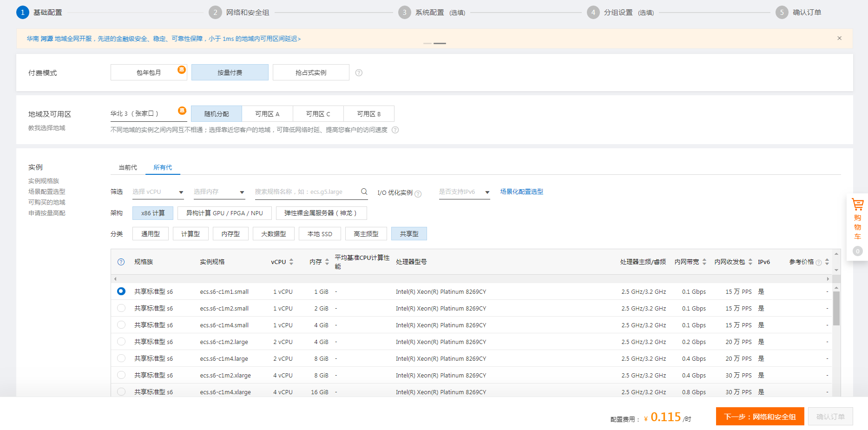Select 包年包月 billing mode

[x=149, y=73]
